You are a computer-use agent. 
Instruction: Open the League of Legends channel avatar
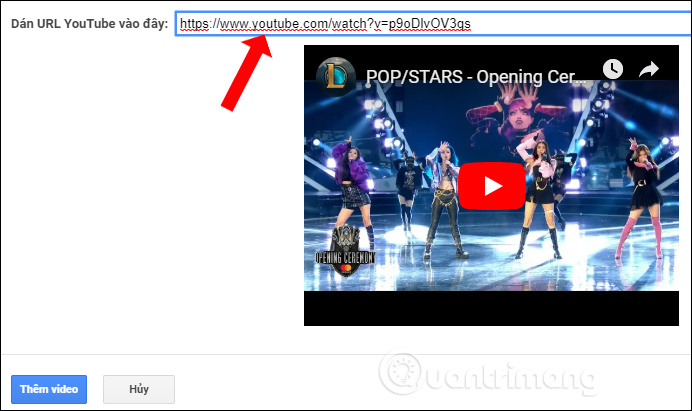point(336,76)
